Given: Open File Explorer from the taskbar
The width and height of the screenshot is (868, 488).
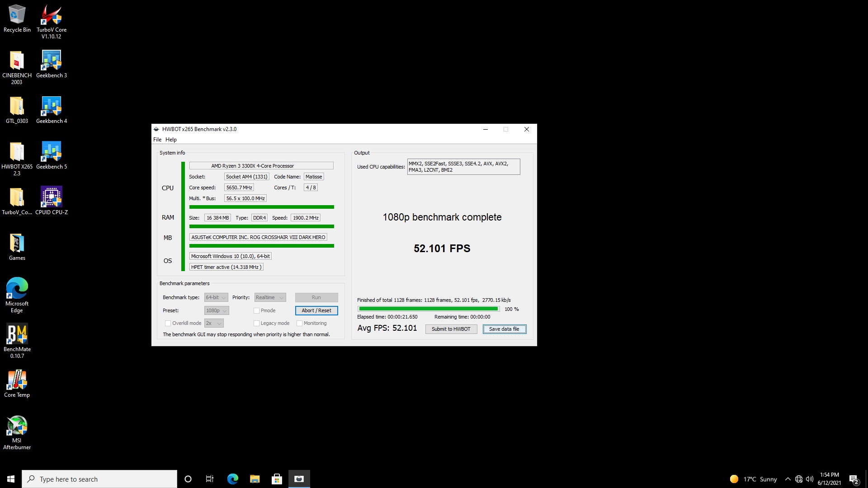Looking at the screenshot, I should pyautogui.click(x=255, y=479).
